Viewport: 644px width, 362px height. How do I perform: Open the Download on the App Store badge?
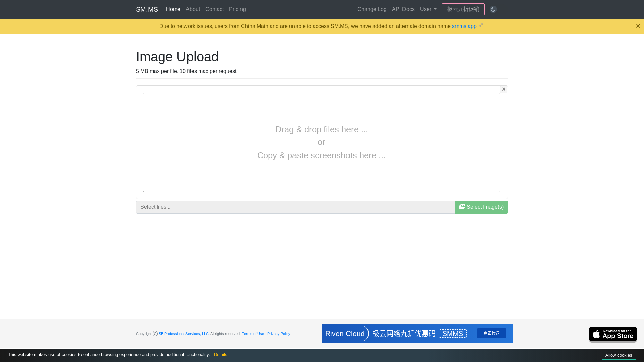point(612,334)
